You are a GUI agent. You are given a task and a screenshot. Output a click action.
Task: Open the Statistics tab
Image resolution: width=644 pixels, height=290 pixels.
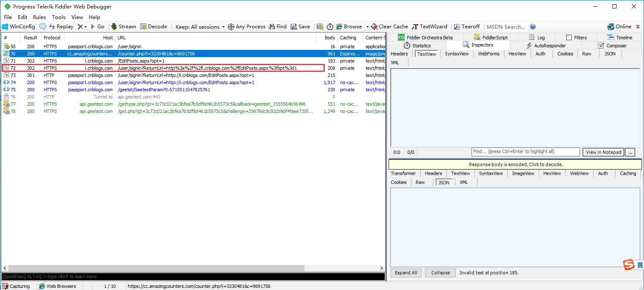417,45
